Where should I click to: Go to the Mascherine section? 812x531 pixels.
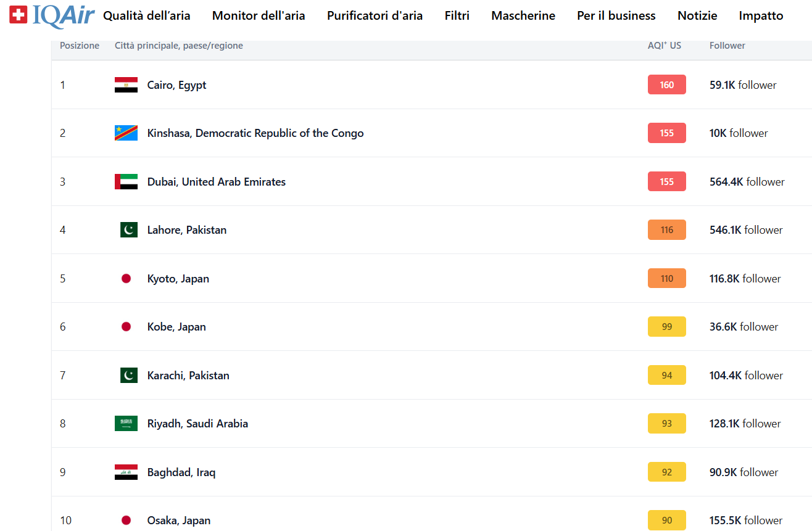pyautogui.click(x=523, y=16)
